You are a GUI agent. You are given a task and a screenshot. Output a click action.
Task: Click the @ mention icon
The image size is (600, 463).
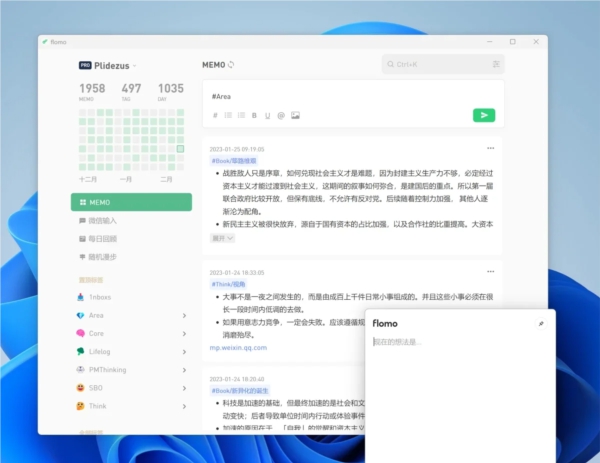coord(281,115)
